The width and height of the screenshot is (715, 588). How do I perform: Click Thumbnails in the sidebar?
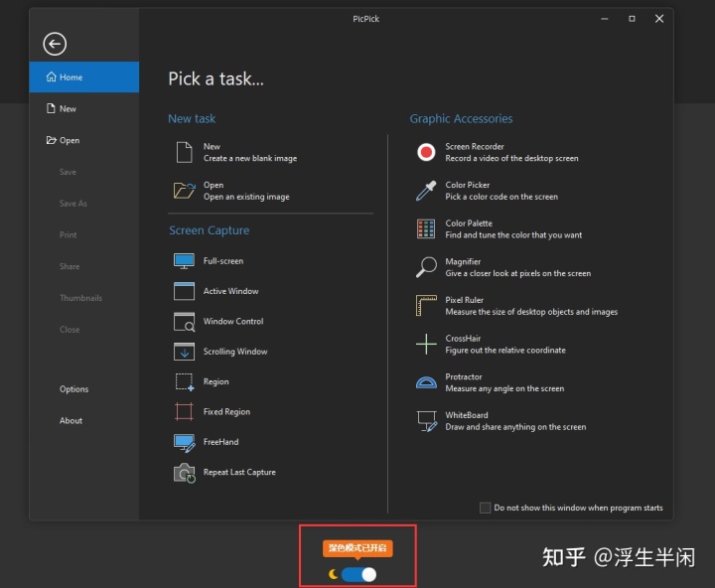[x=80, y=298]
